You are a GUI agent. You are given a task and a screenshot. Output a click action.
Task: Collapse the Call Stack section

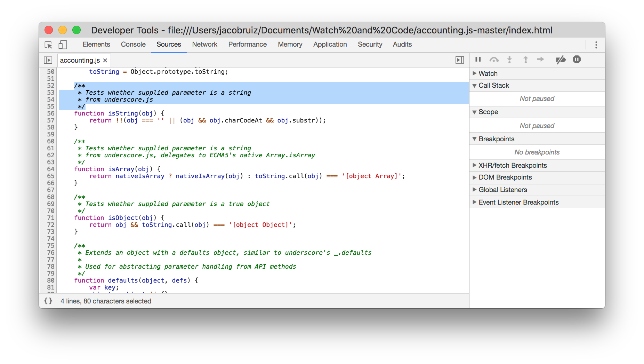[537, 86]
